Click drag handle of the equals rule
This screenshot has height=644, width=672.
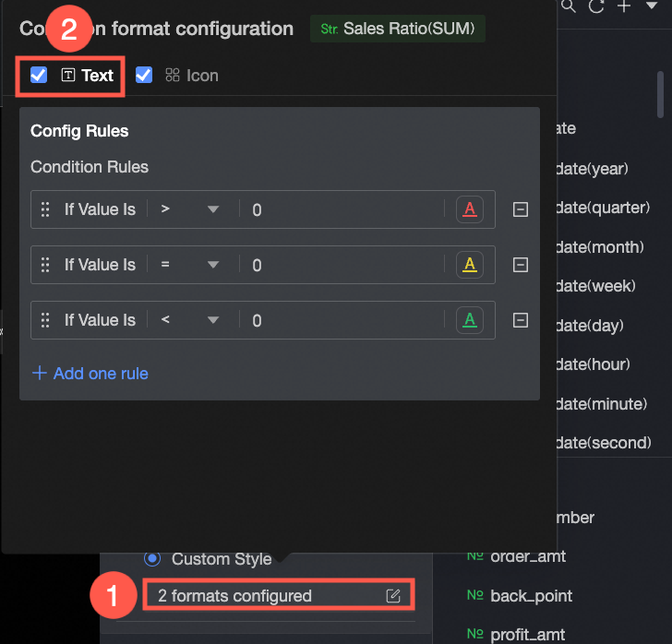45,265
